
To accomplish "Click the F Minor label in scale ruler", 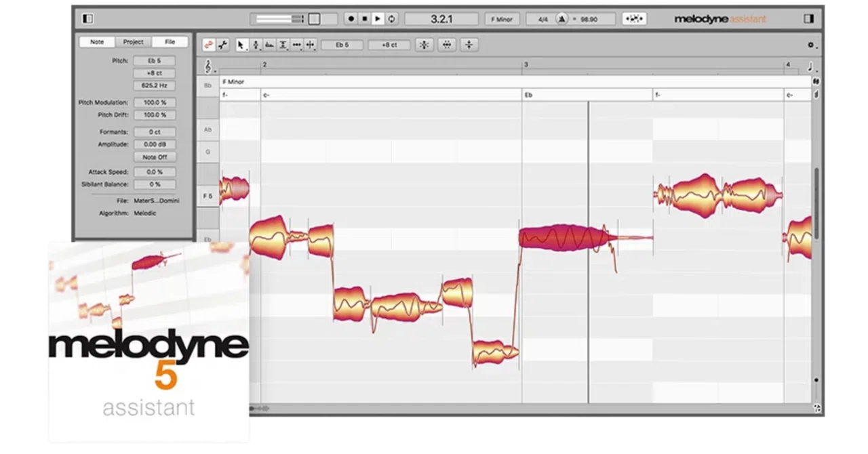I will pos(233,82).
